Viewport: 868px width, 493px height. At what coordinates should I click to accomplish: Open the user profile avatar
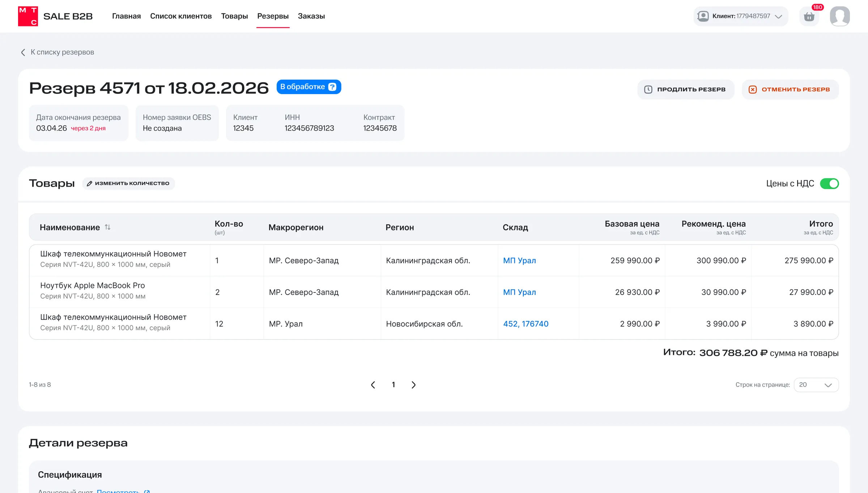(x=840, y=16)
